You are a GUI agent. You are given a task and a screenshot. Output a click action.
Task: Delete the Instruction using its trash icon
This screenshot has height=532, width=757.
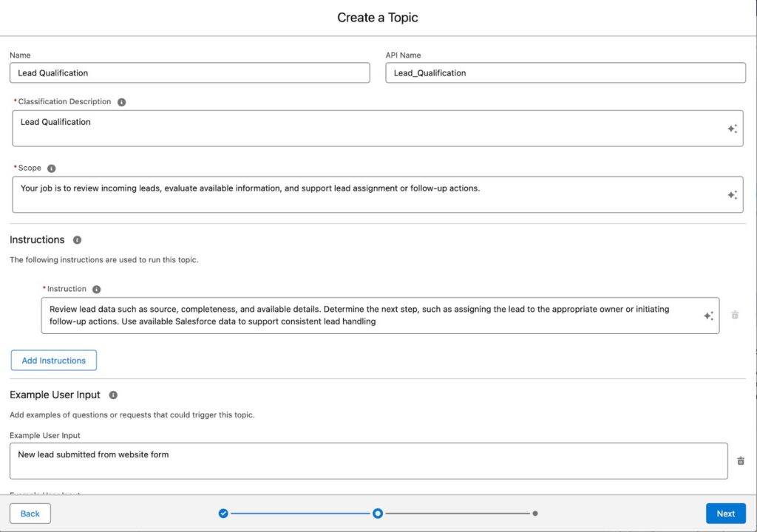coord(735,315)
